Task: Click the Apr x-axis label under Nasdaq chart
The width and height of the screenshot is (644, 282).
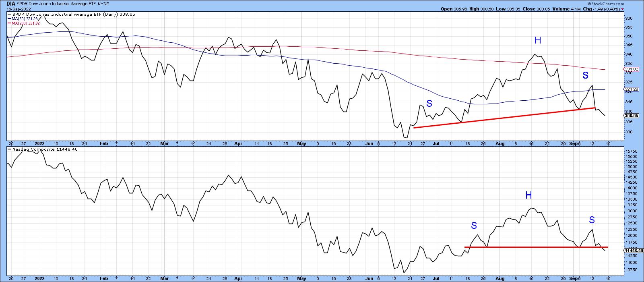Action: (238, 278)
